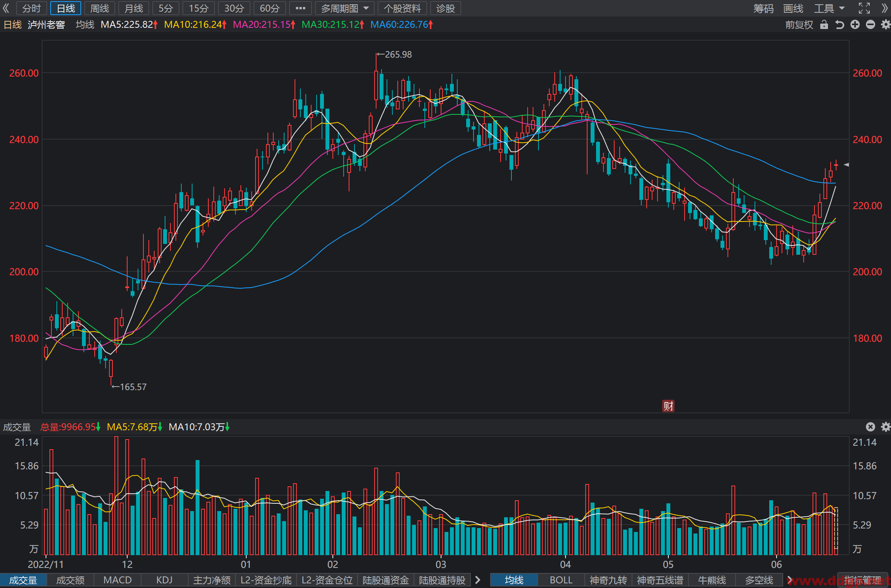Screen dimensions: 891x588
Task: Click 泸州老窖 stock name
Action: pos(46,25)
